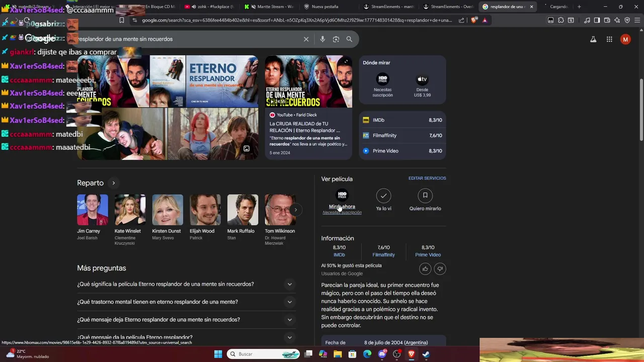Bookmark this page from address bar
This screenshot has width=644, height=362.
121,20
